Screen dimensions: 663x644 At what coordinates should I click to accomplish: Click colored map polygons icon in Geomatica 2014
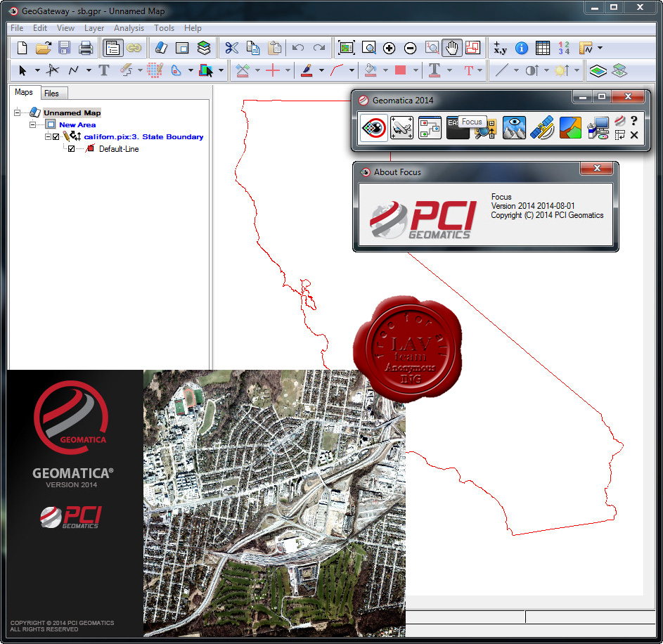click(570, 128)
